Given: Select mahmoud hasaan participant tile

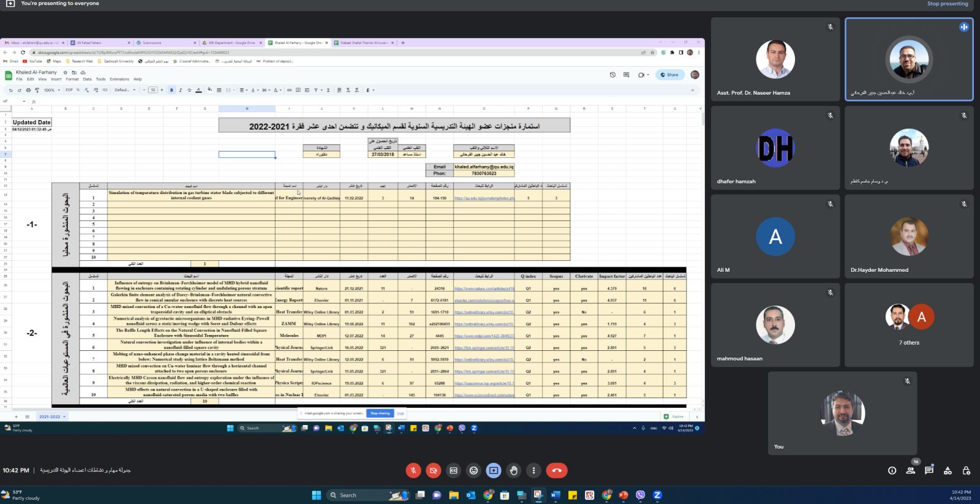Looking at the screenshot, I should click(775, 325).
